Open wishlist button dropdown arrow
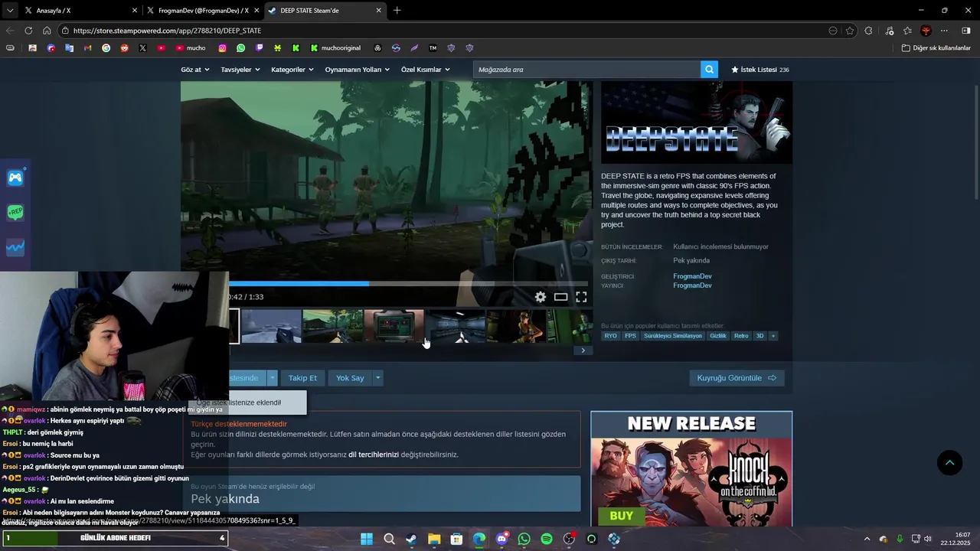This screenshot has width=980, height=551. pyautogui.click(x=272, y=378)
